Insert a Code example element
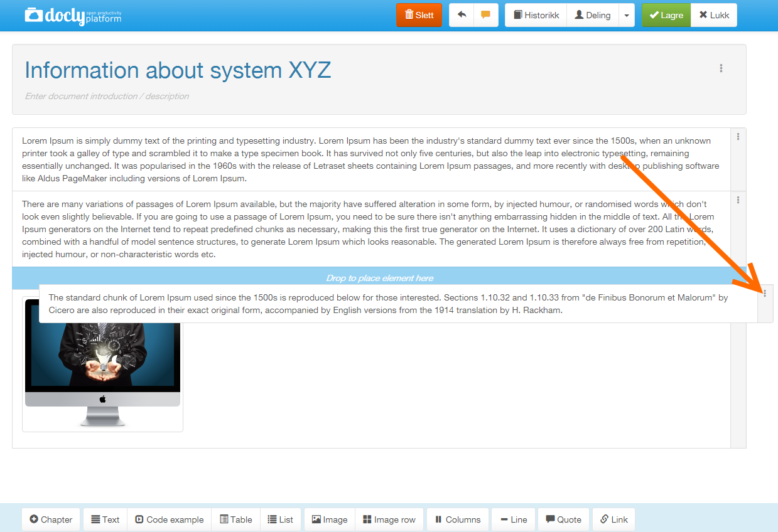 (x=170, y=519)
